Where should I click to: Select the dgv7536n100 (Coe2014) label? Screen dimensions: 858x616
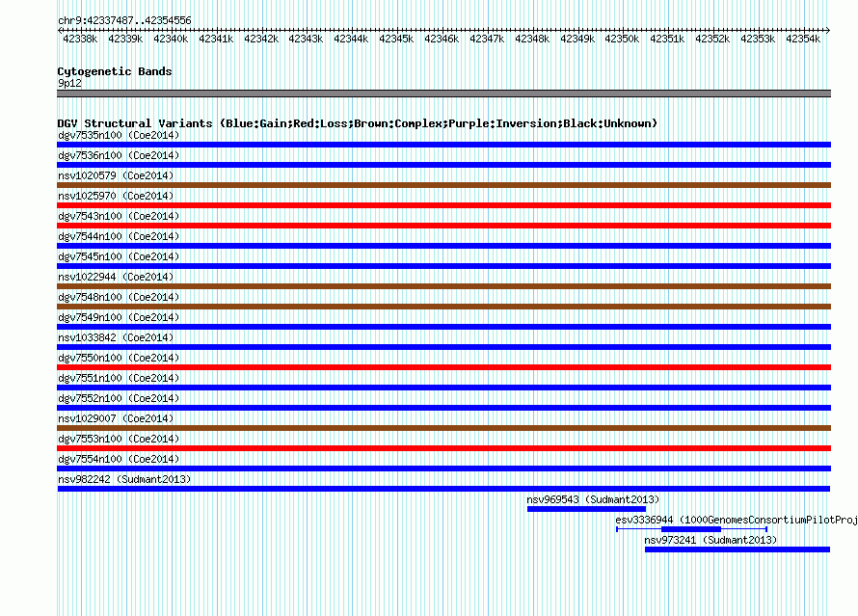(119, 155)
